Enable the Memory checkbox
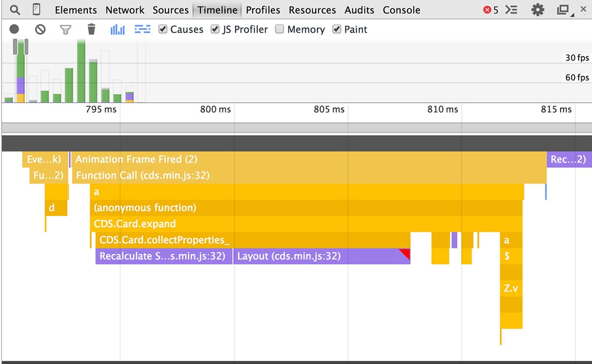 [x=280, y=30]
